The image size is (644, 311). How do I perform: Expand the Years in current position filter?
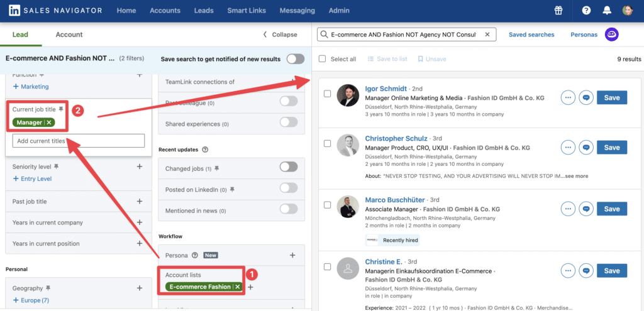140,243
